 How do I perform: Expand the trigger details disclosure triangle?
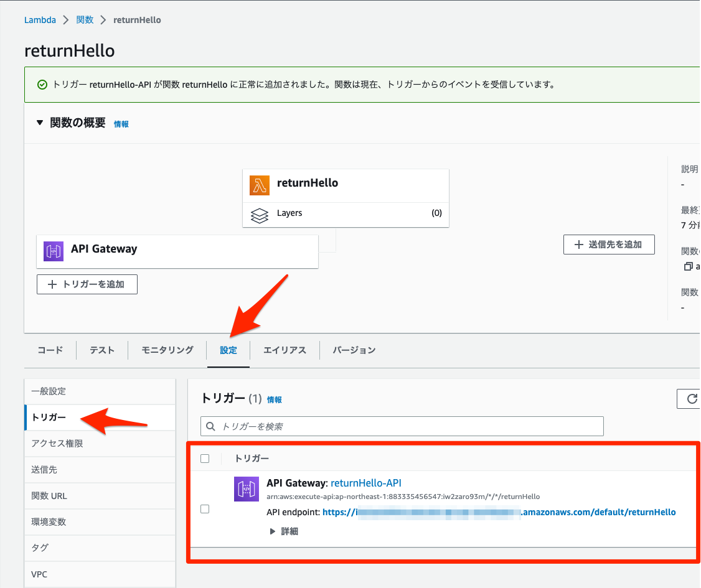pyautogui.click(x=272, y=531)
